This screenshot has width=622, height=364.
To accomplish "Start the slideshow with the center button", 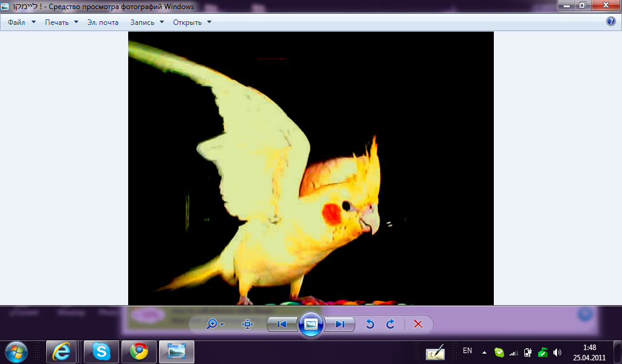I will (x=311, y=324).
